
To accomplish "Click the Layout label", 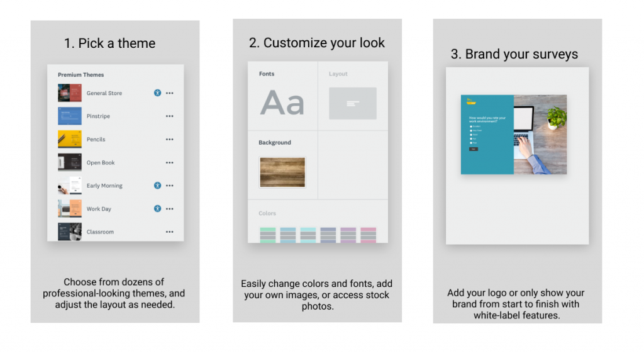I will (x=338, y=74).
